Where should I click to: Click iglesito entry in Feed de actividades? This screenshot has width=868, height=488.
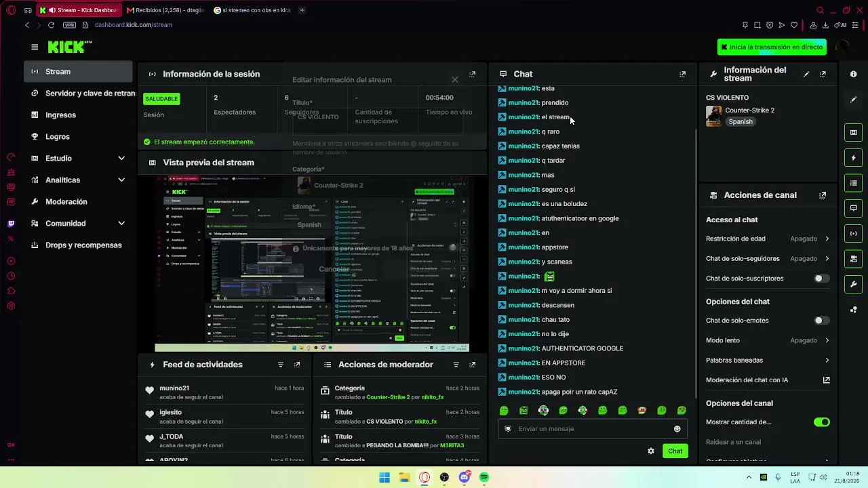pyautogui.click(x=224, y=416)
